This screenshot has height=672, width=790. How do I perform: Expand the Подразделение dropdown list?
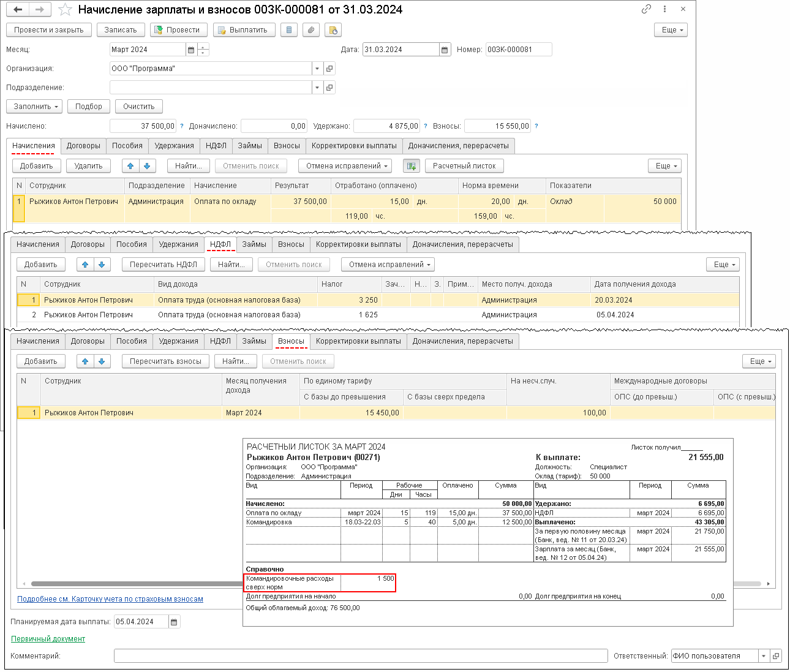[317, 88]
